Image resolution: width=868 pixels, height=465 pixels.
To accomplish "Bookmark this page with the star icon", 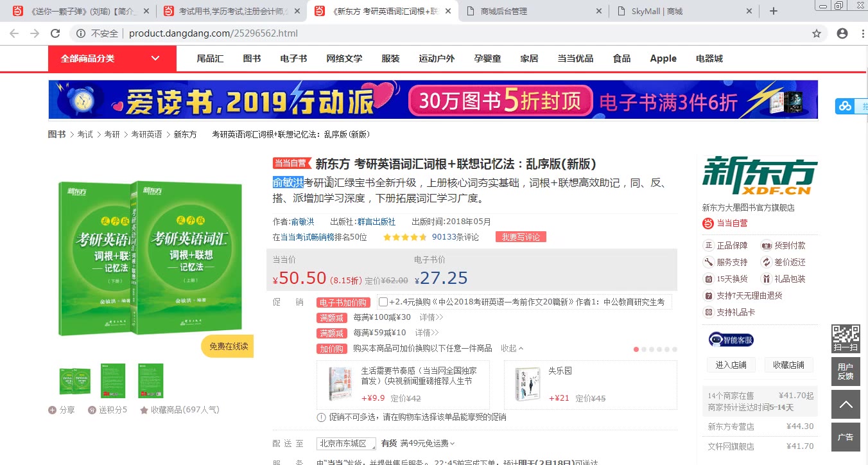I will point(817,33).
